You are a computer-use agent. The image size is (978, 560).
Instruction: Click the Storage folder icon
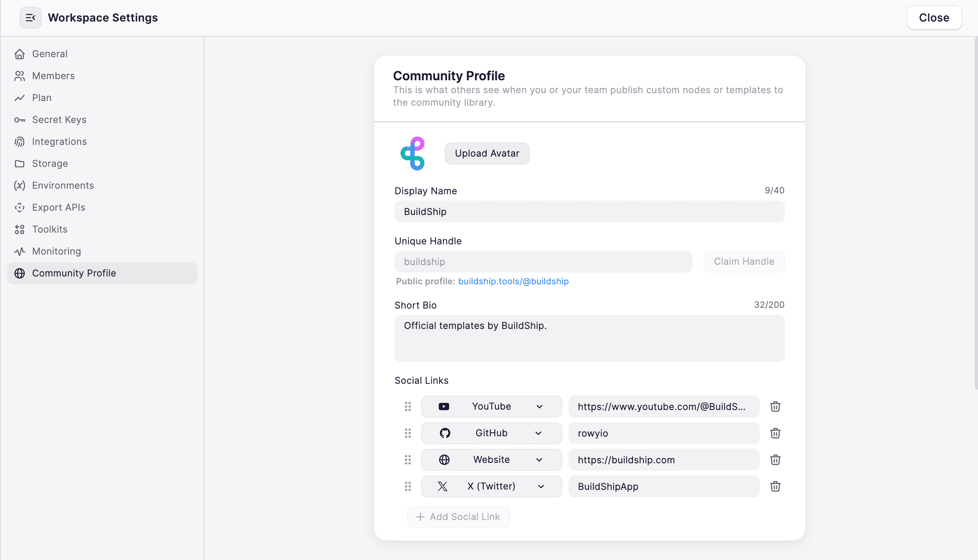(x=20, y=164)
